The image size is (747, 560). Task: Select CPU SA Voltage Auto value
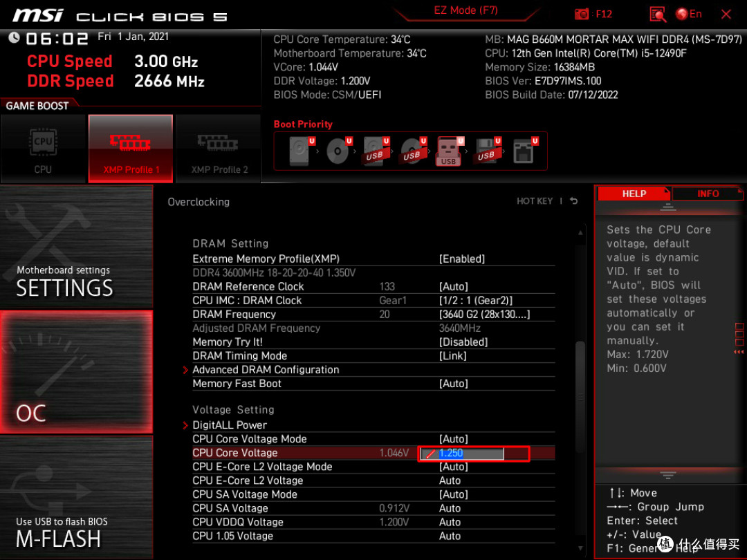(x=450, y=508)
